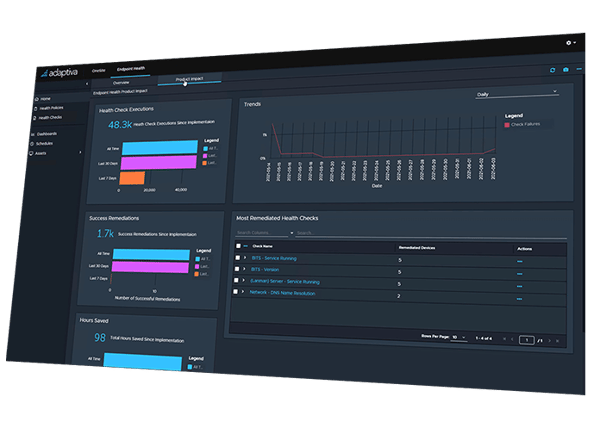Click the Search field in Most Remediated Health Checks
The width and height of the screenshot is (600, 428).
pyautogui.click(x=431, y=235)
